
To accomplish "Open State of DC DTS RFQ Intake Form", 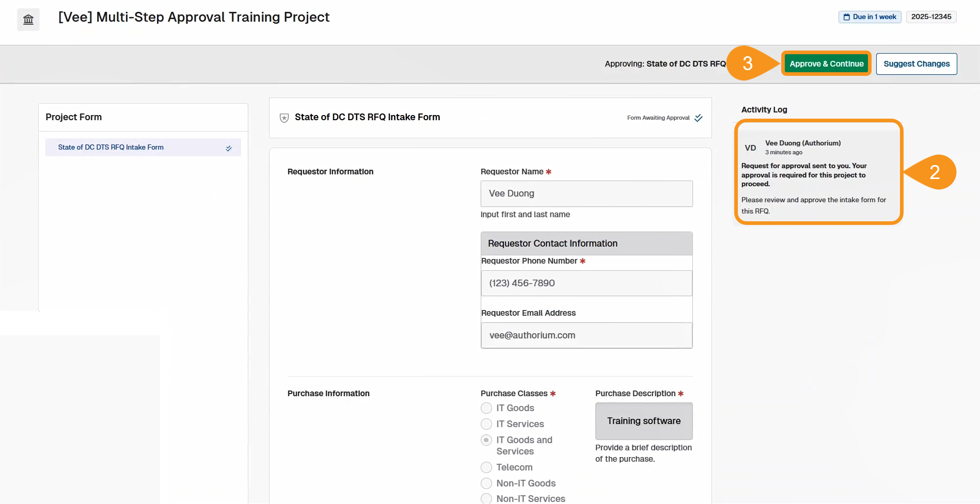I will click(111, 148).
